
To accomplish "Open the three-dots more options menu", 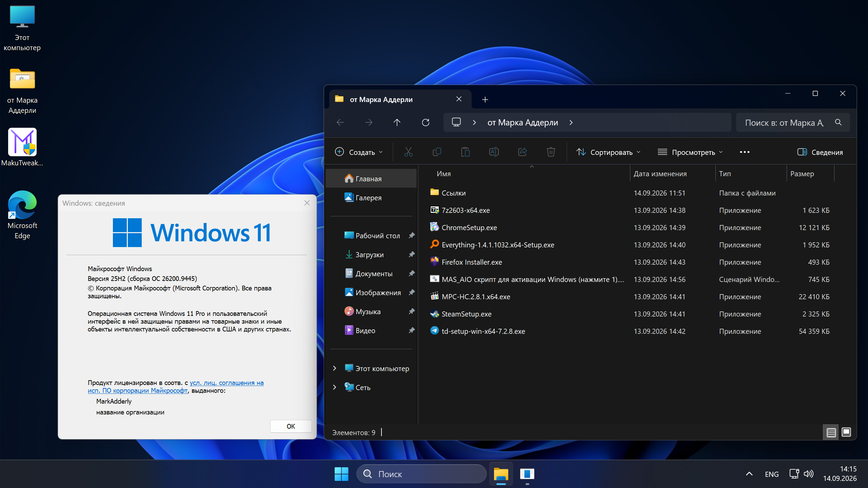I will coord(745,152).
